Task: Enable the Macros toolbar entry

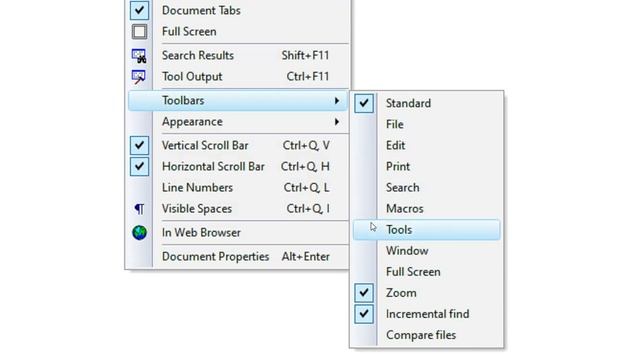Action: [x=426, y=209]
